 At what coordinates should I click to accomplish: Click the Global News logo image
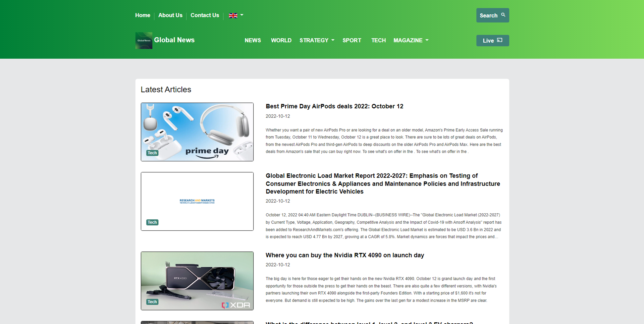point(144,41)
